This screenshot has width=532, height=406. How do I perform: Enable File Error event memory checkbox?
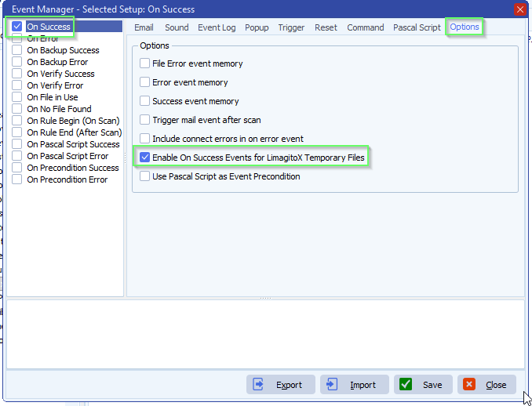(x=144, y=63)
